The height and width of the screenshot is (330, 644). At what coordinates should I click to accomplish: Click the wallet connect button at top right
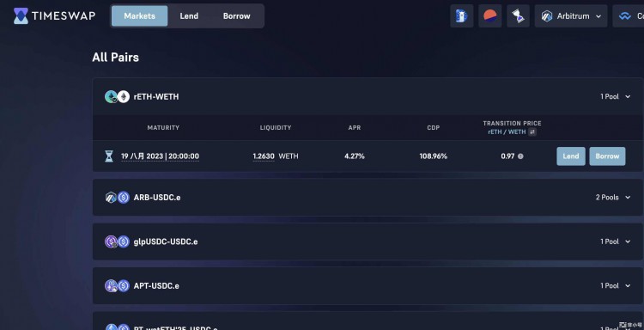point(629,16)
